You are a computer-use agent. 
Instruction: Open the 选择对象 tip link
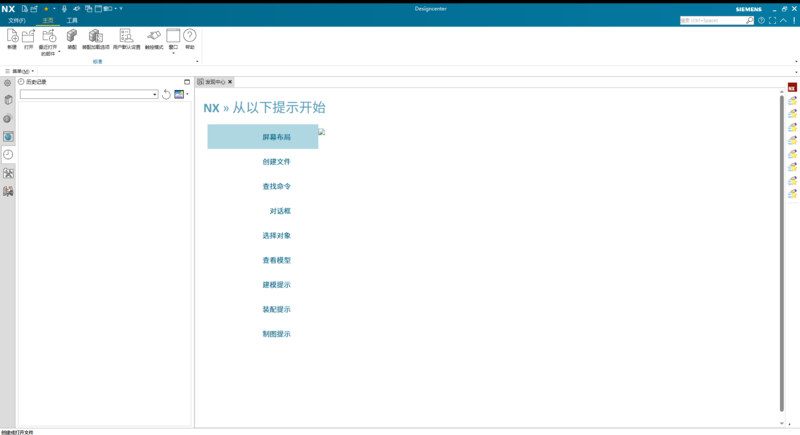(x=277, y=236)
